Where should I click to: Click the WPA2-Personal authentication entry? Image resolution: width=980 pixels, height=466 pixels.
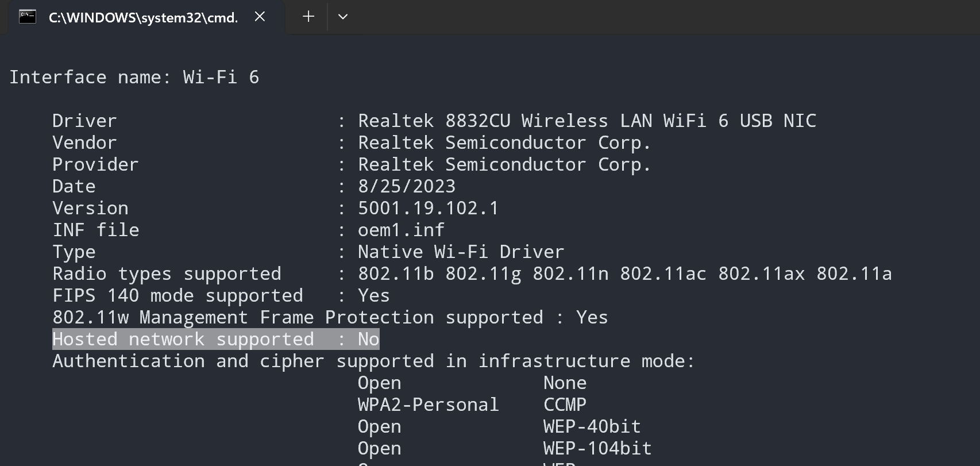coord(428,405)
